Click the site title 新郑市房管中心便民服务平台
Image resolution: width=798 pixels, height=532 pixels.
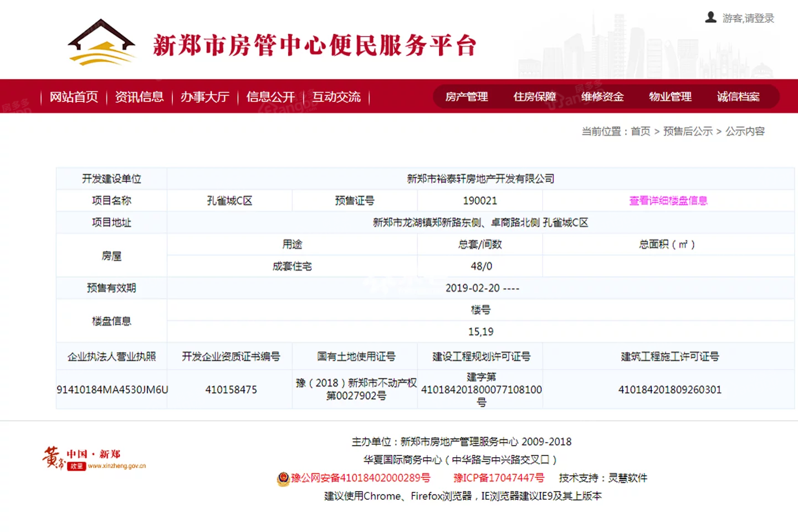(x=315, y=45)
